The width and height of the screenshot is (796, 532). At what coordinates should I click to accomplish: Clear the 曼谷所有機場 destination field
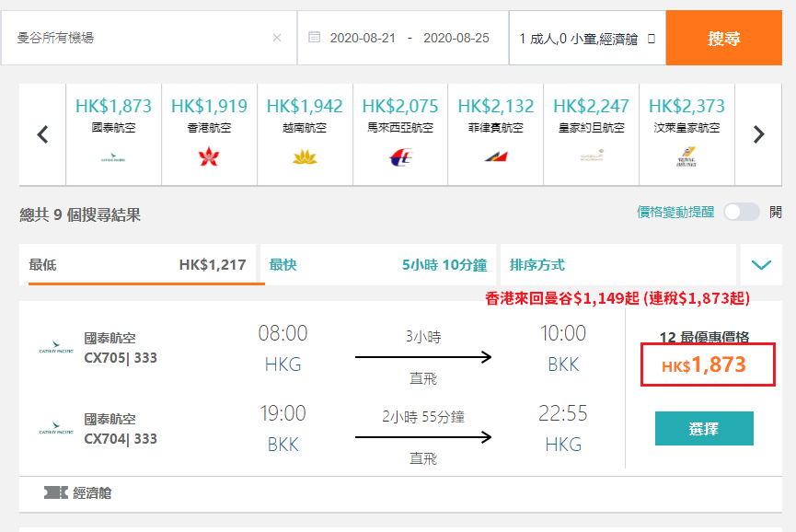pos(277,38)
